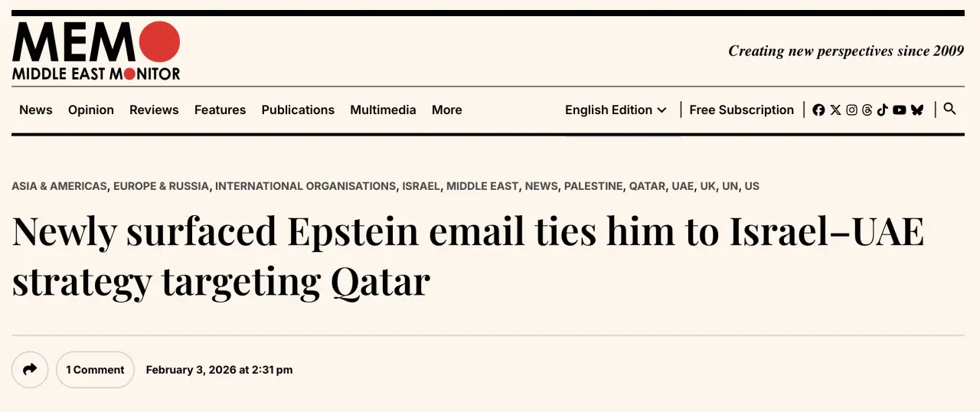The width and height of the screenshot is (980, 412).
Task: Open the News menu item
Action: click(36, 110)
